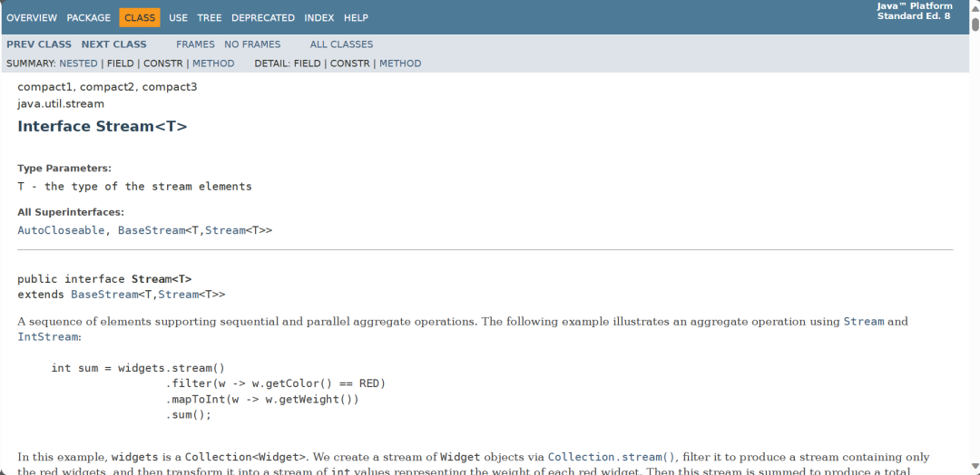Jump to Nested summary section
Image resolution: width=980 pixels, height=475 pixels.
tap(78, 63)
